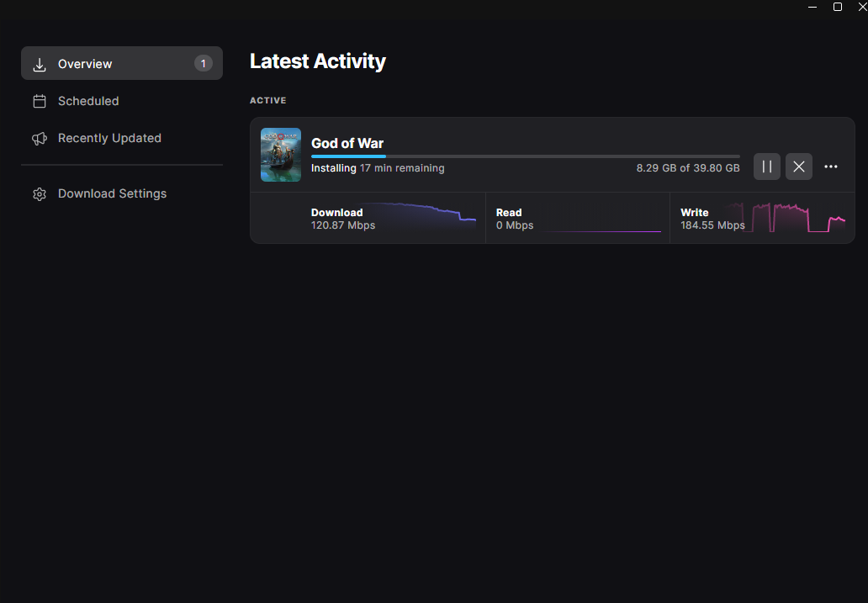Click the Latest Activity heading
The width and height of the screenshot is (868, 603).
[318, 61]
